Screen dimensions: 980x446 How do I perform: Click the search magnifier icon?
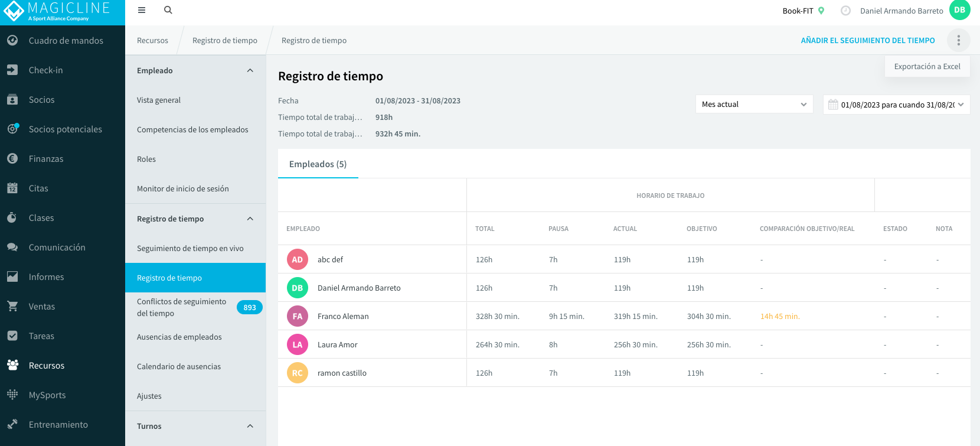point(168,10)
